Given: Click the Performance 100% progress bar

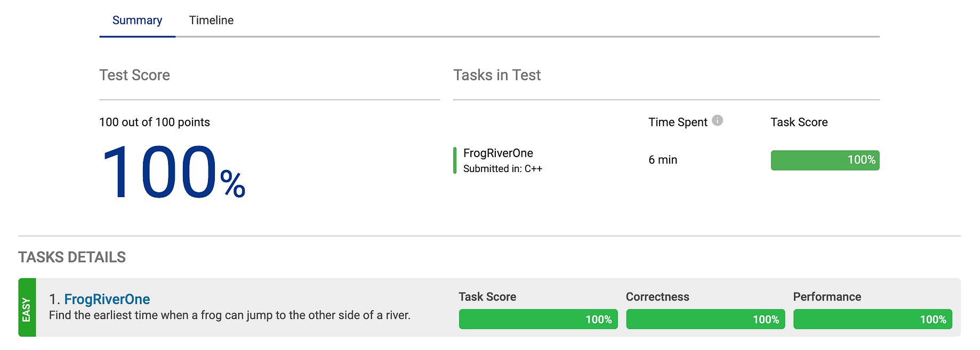Looking at the screenshot, I should coord(872,319).
